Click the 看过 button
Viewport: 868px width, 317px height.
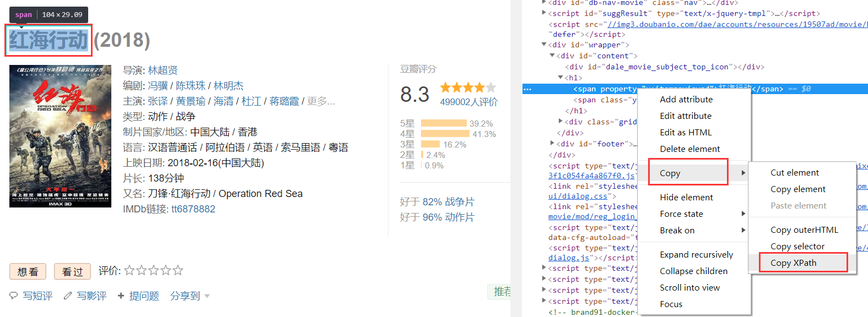73,271
